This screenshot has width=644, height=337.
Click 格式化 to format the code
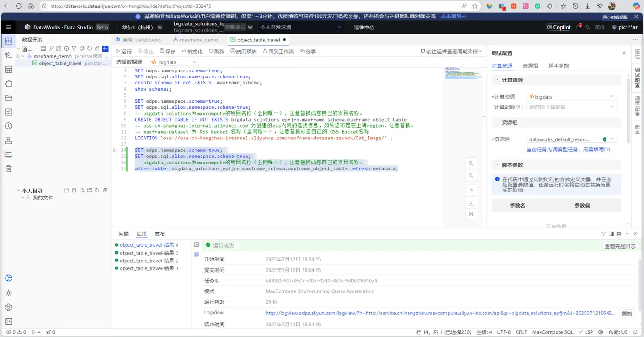point(191,52)
